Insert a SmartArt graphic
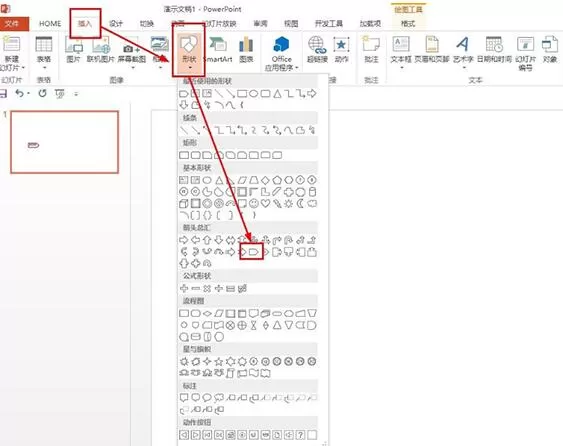Screen dimensions: 563x446 pyautogui.click(x=218, y=50)
